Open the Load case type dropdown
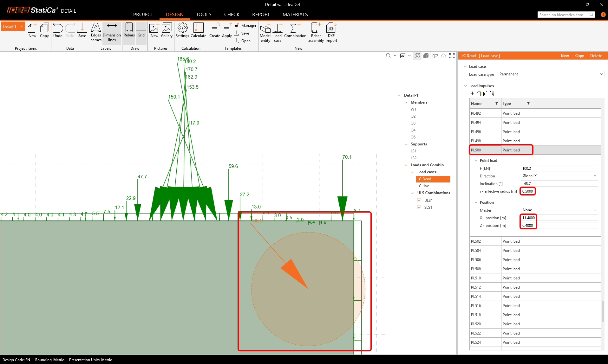 [x=551, y=74]
